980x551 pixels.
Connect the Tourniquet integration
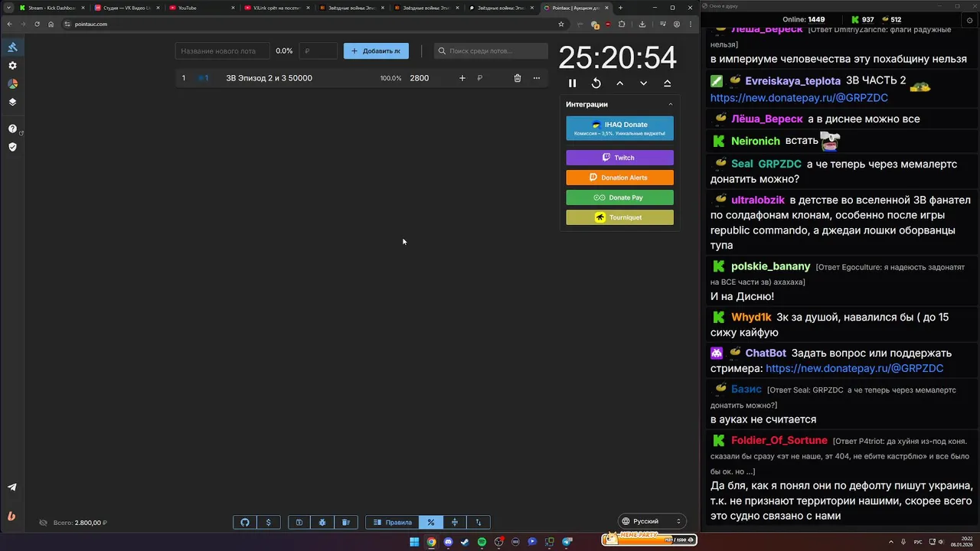coord(619,217)
